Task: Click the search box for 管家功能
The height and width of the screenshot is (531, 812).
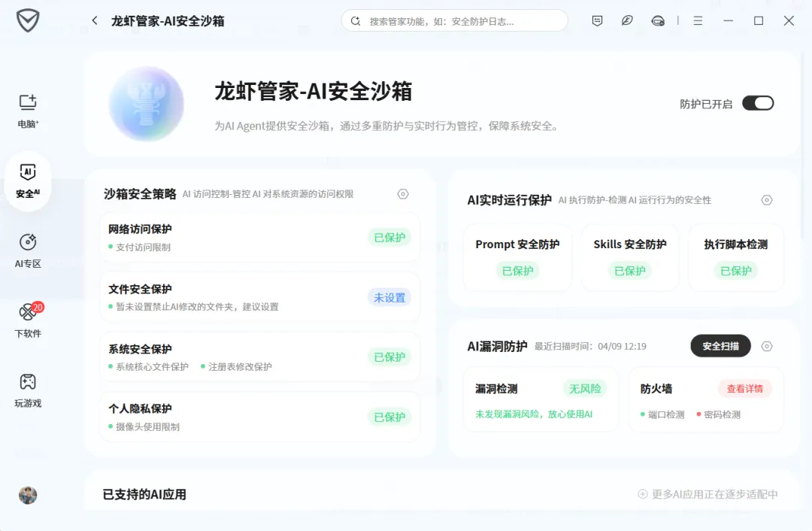Action: click(x=454, y=21)
